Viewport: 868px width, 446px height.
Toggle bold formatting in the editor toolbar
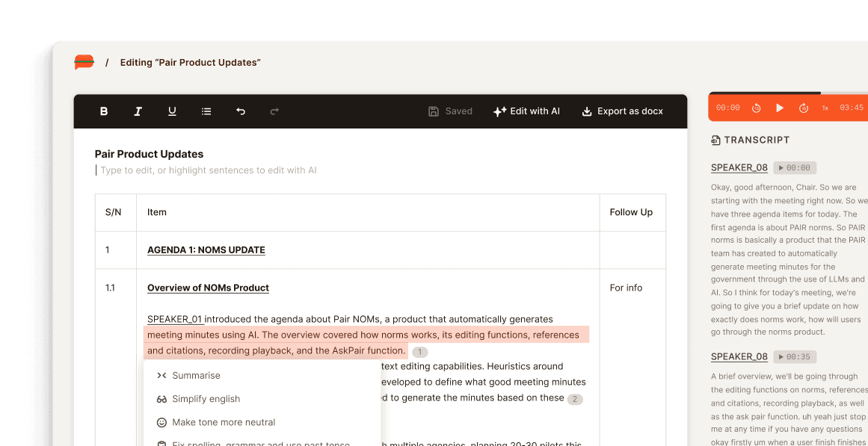point(104,111)
